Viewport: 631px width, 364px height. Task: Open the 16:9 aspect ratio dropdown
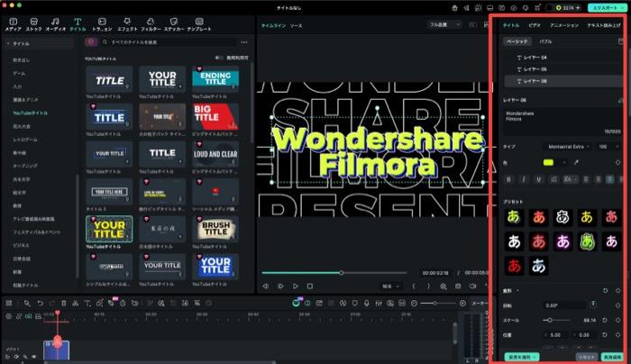[x=390, y=286]
